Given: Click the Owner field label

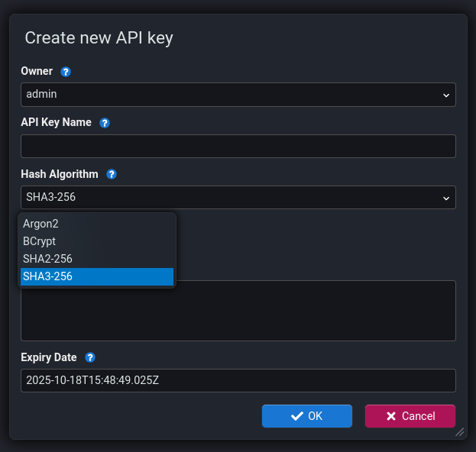Looking at the screenshot, I should [x=37, y=71].
